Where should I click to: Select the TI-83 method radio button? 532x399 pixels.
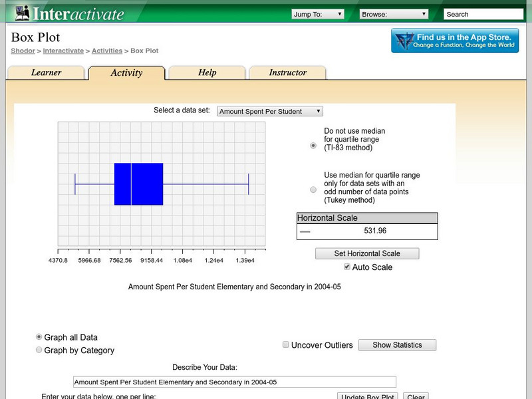(313, 146)
